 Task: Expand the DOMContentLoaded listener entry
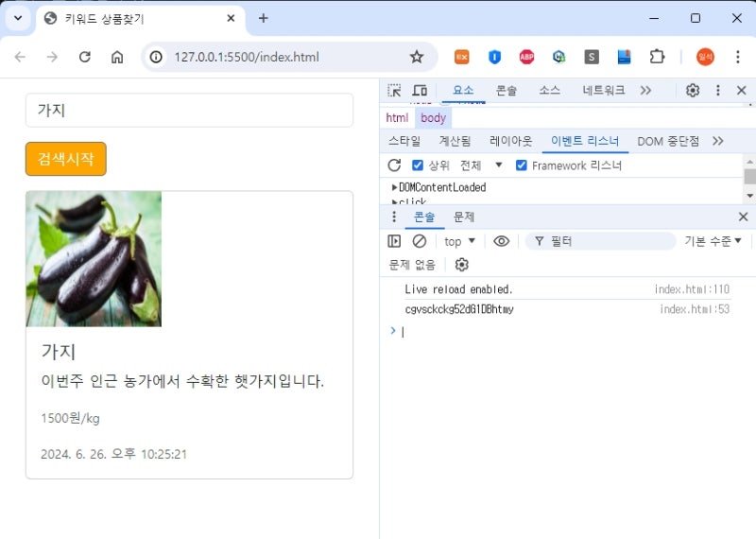click(x=438, y=187)
